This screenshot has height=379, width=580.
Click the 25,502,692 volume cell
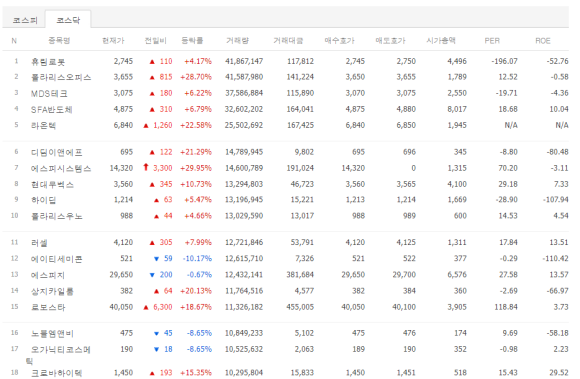point(244,125)
